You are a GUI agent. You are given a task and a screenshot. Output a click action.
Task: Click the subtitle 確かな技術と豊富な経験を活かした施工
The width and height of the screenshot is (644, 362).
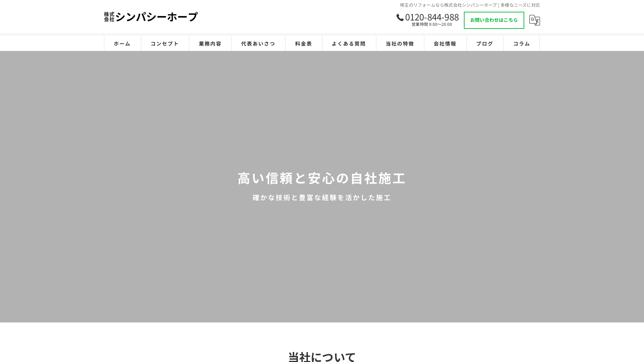click(322, 198)
